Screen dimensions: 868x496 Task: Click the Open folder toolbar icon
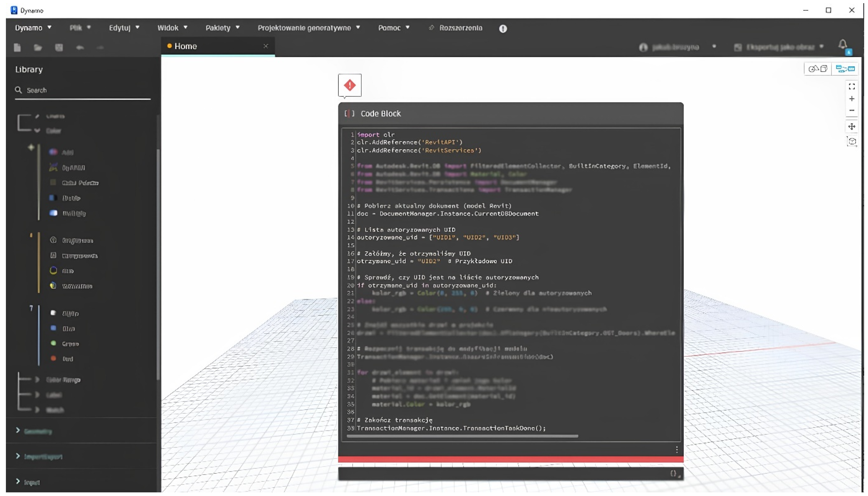(x=38, y=47)
